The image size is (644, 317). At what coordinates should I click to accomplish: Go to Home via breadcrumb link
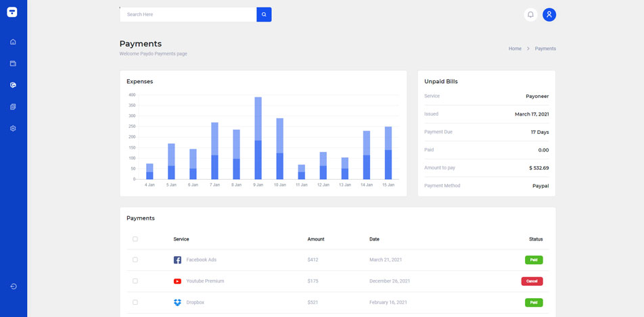tap(515, 49)
